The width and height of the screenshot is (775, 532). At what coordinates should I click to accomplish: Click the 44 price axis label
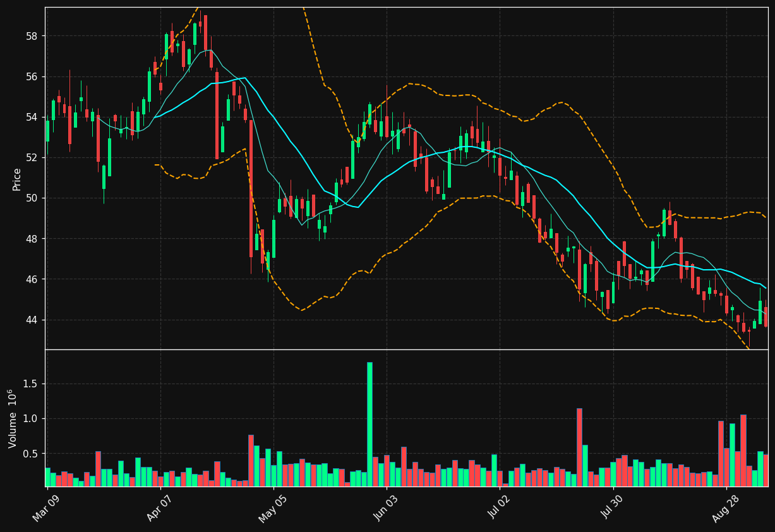pos(32,320)
